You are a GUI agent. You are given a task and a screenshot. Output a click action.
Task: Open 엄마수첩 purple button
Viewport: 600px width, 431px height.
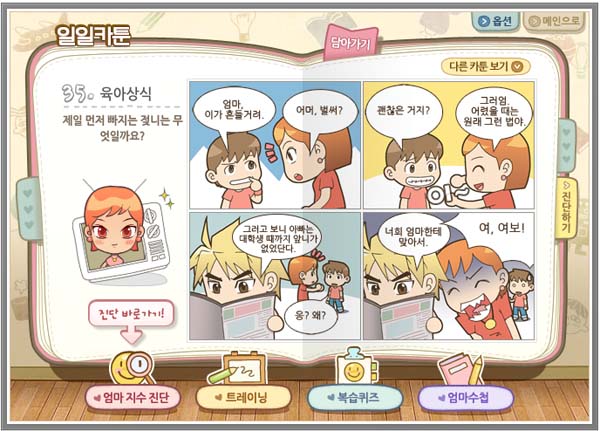tap(465, 397)
